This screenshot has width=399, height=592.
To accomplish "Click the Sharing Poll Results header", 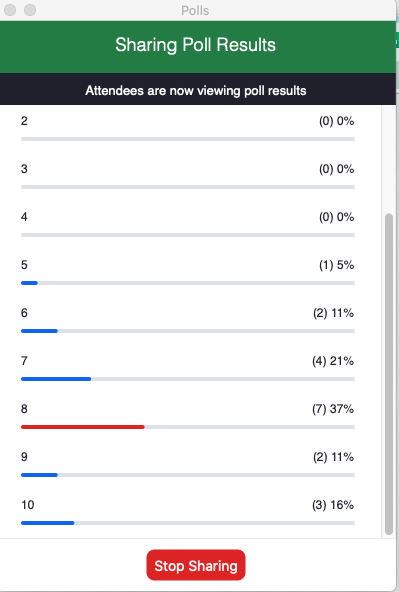I will point(196,45).
